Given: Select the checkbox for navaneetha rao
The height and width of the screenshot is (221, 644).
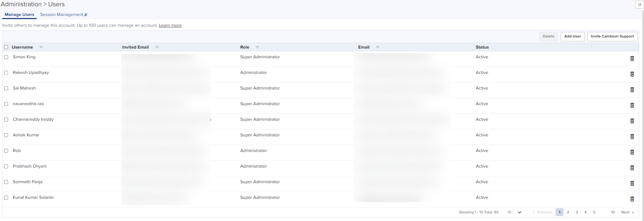Looking at the screenshot, I should pyautogui.click(x=6, y=104).
